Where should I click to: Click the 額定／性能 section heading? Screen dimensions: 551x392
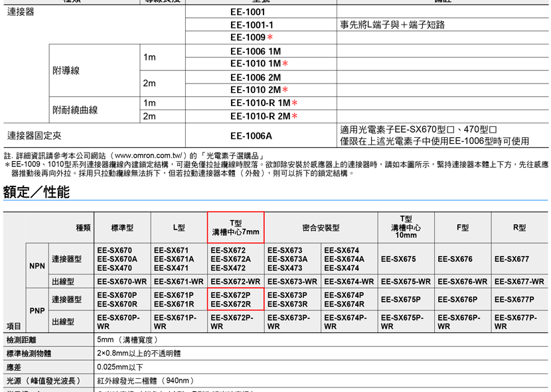click(37, 192)
